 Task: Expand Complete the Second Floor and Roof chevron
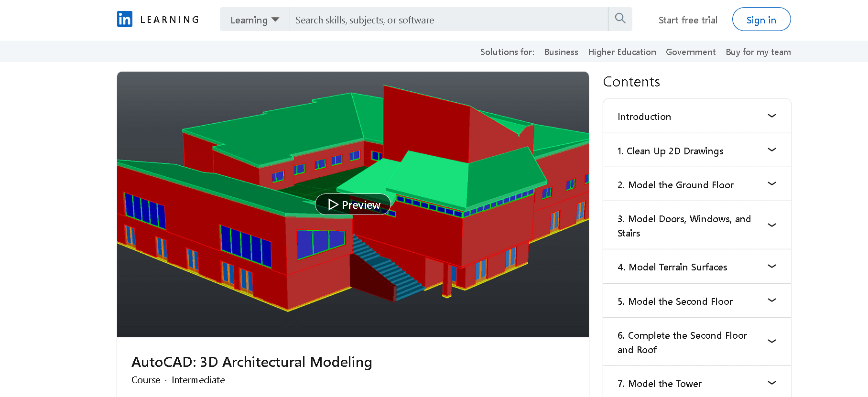tap(771, 341)
